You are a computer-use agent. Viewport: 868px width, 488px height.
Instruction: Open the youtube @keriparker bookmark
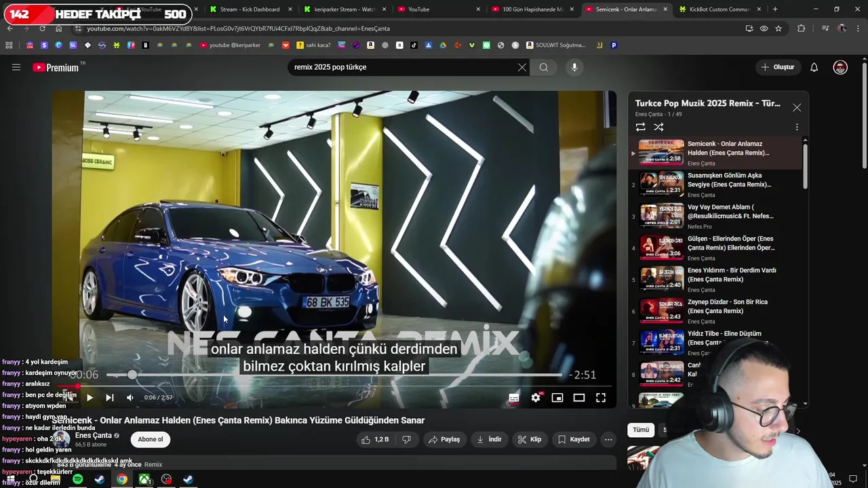[230, 45]
